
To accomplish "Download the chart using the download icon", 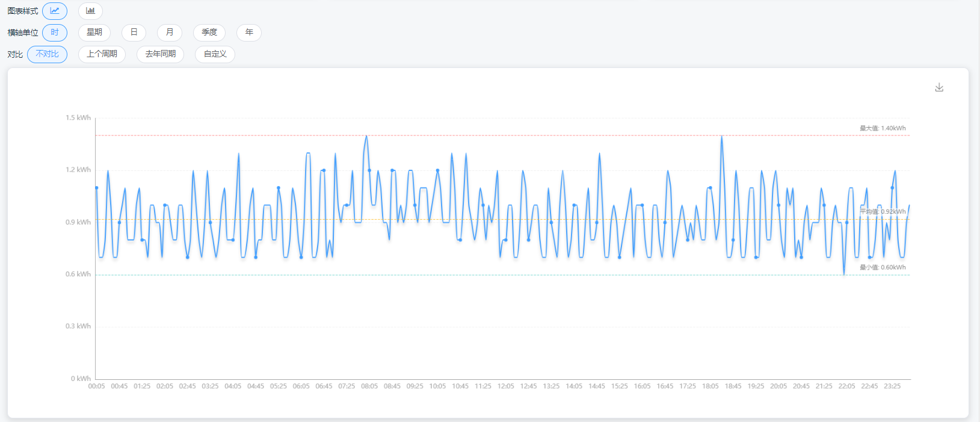I will (x=939, y=88).
